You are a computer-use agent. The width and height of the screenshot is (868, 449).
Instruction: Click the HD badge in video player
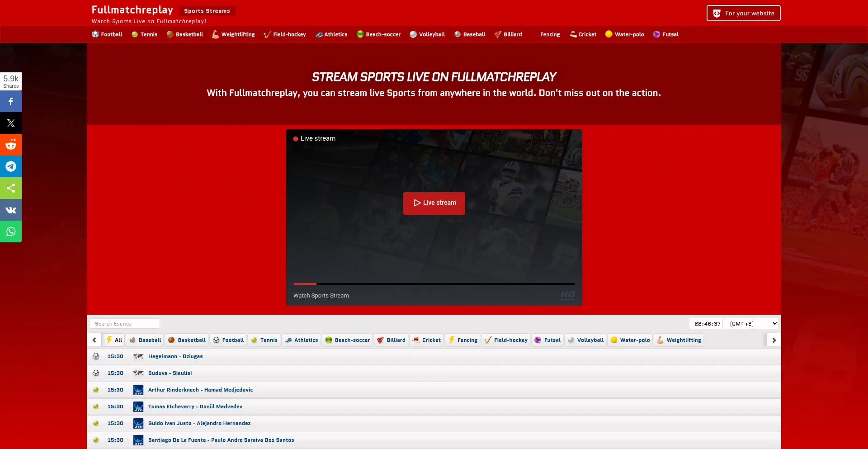point(568,295)
